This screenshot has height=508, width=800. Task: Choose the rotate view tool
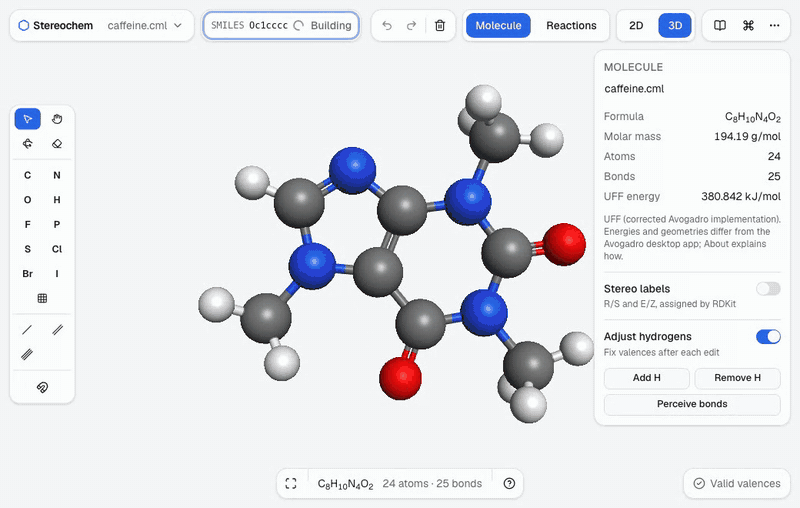(28, 144)
